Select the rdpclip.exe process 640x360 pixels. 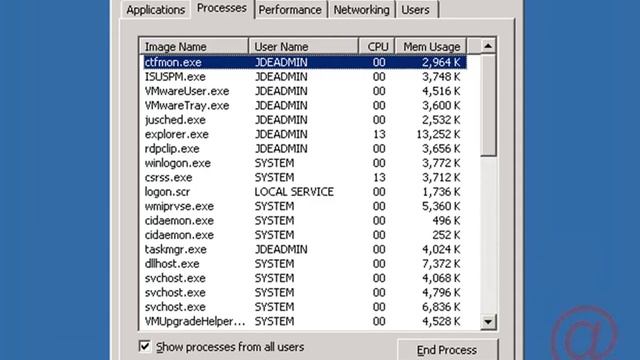304,149
